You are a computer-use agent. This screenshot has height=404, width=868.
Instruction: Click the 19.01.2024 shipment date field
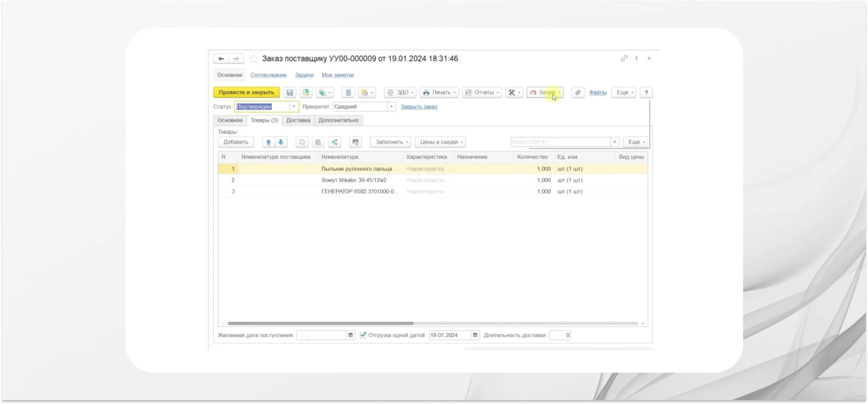coord(450,336)
